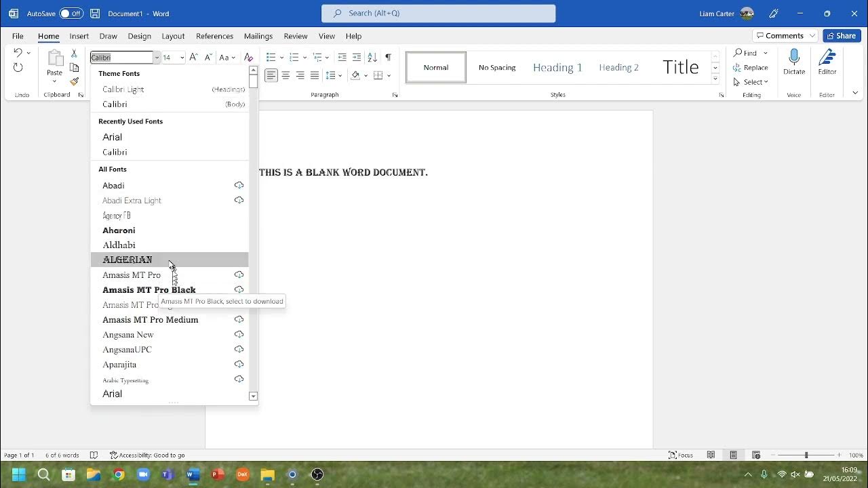This screenshot has height=488, width=868.
Task: Open the spelling proofing status icon
Action: click(94, 455)
